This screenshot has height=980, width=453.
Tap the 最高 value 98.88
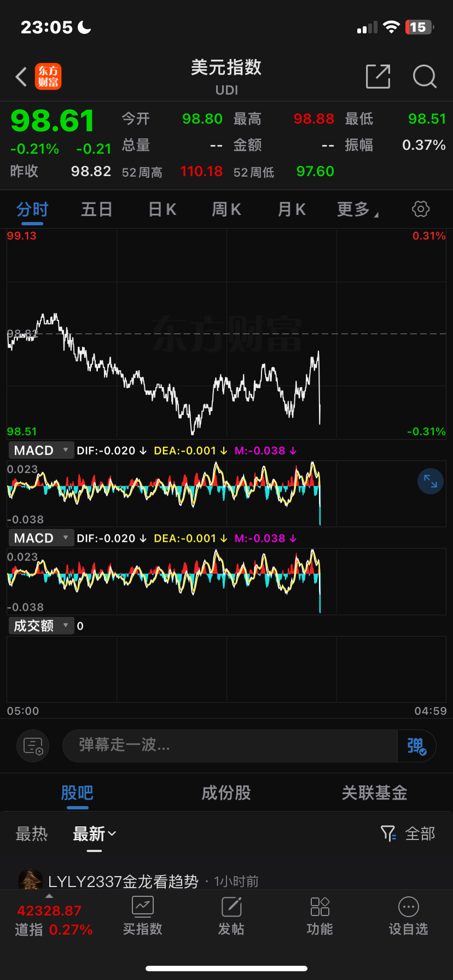click(x=314, y=119)
